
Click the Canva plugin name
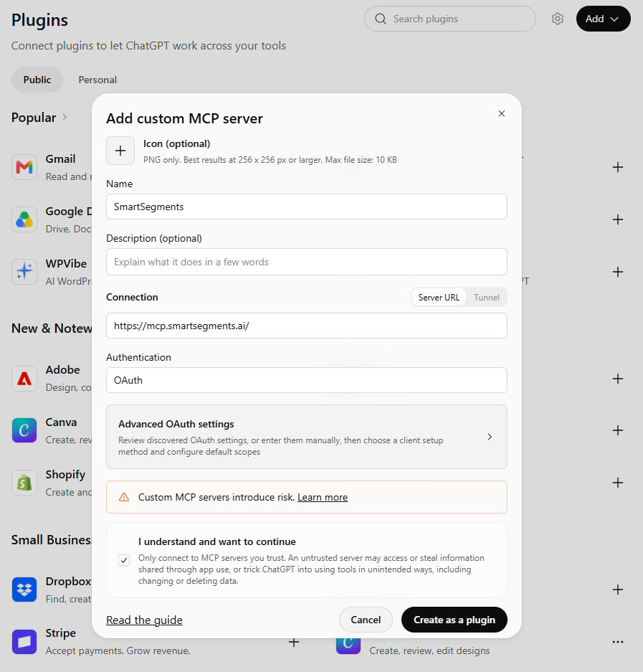click(x=61, y=422)
